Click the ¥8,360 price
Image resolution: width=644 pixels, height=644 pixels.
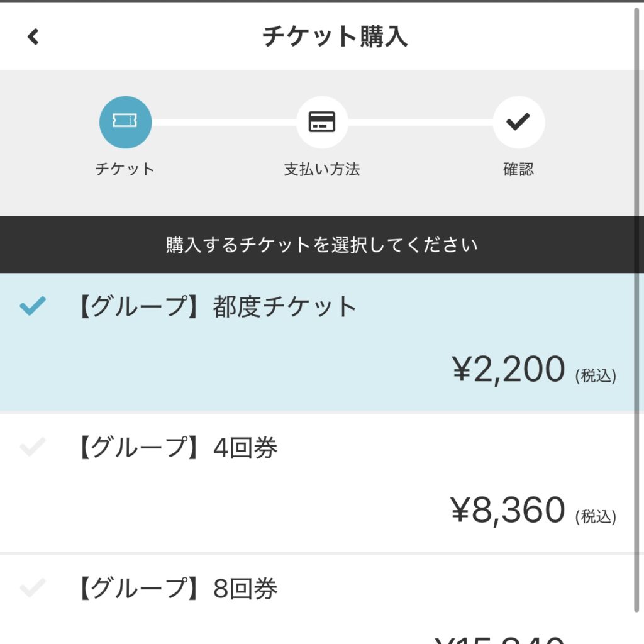tap(508, 510)
